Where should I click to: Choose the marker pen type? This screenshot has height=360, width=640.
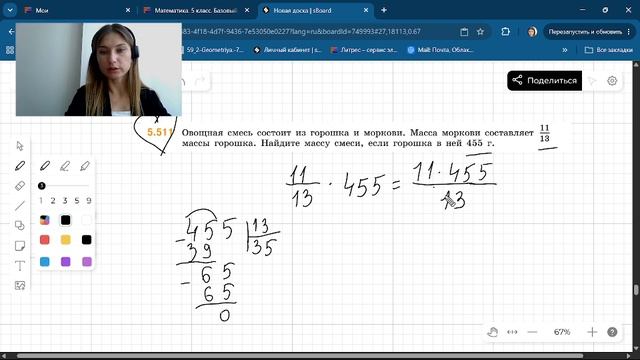point(64,166)
